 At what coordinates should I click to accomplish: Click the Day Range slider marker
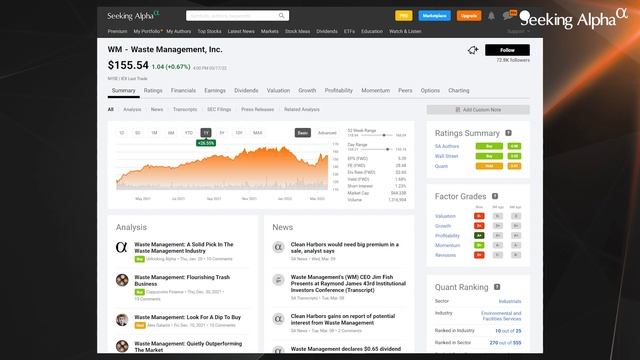(x=387, y=149)
